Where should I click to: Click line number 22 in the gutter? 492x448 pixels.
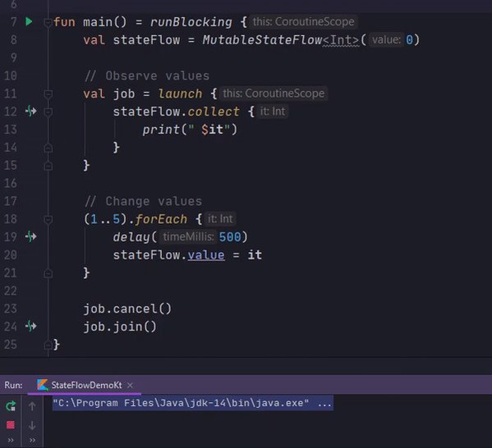tap(11, 291)
